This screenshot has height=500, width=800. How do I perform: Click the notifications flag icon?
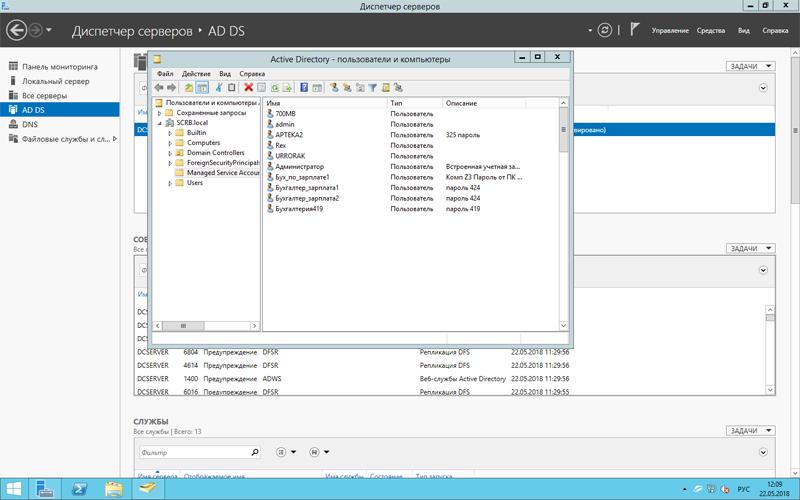pyautogui.click(x=634, y=30)
